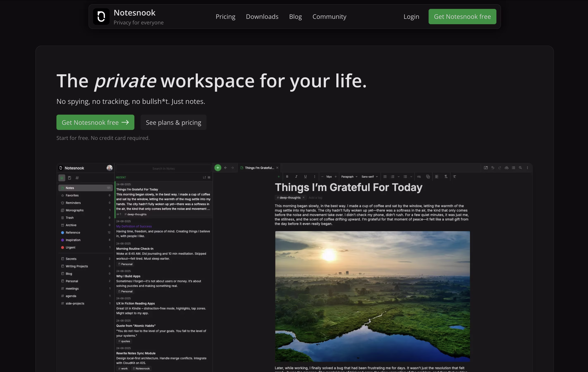Toggle underline formatting
This screenshot has height=372, width=588.
tap(305, 176)
